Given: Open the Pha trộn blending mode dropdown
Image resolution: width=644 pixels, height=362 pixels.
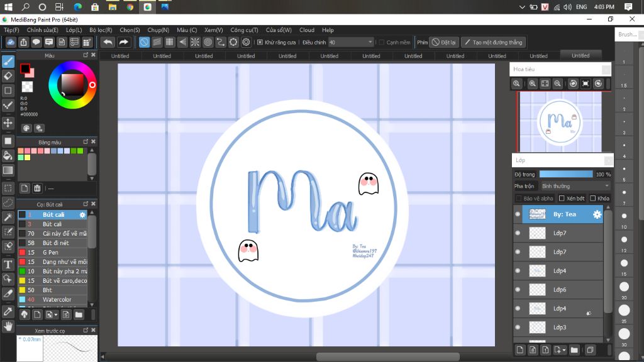Looking at the screenshot, I should (576, 186).
